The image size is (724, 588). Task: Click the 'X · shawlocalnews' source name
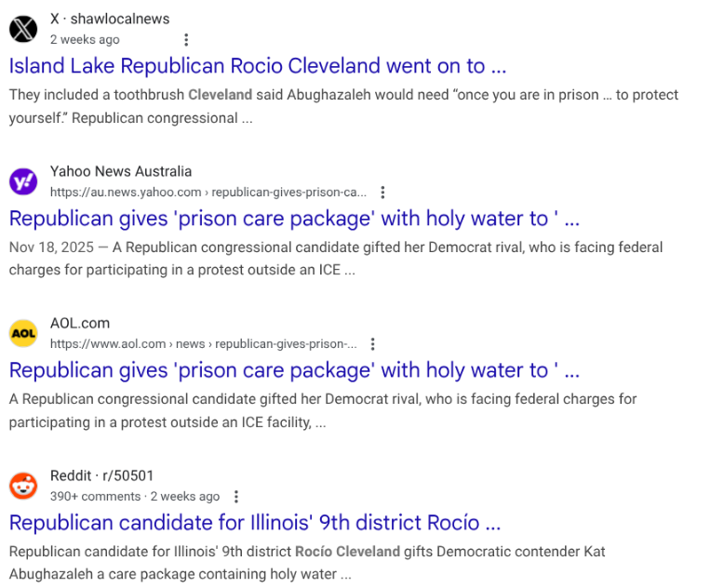110,19
